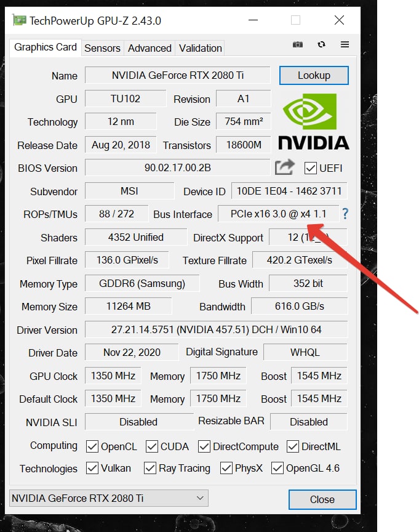The height and width of the screenshot is (532, 419).
Task: Click the Bus Interface field PCIe x16 3.0
Action: (278, 214)
